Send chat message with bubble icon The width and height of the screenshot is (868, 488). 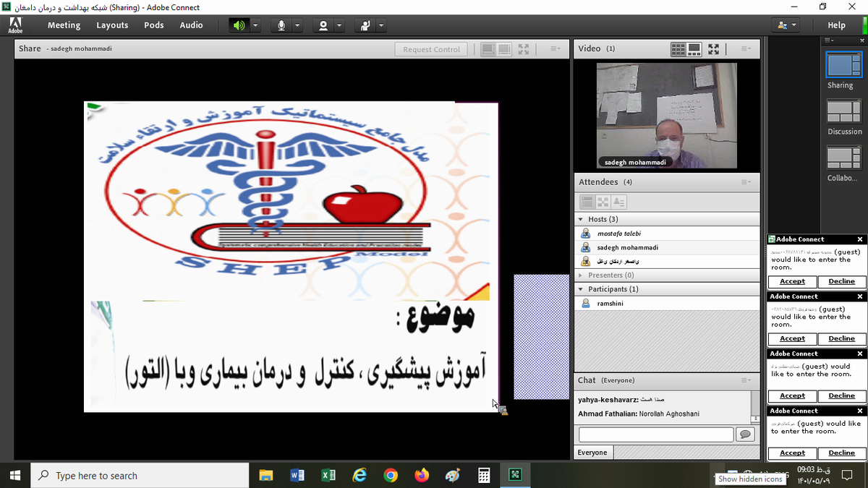coord(744,435)
